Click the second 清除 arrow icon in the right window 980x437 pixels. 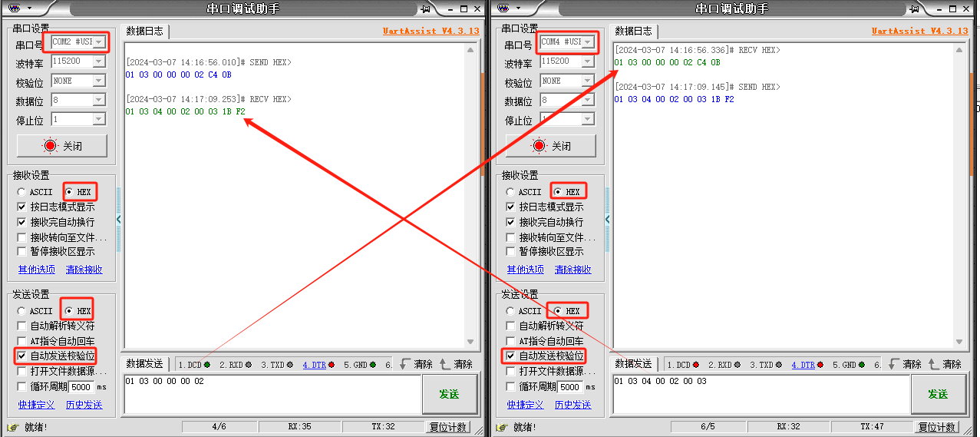(934, 364)
